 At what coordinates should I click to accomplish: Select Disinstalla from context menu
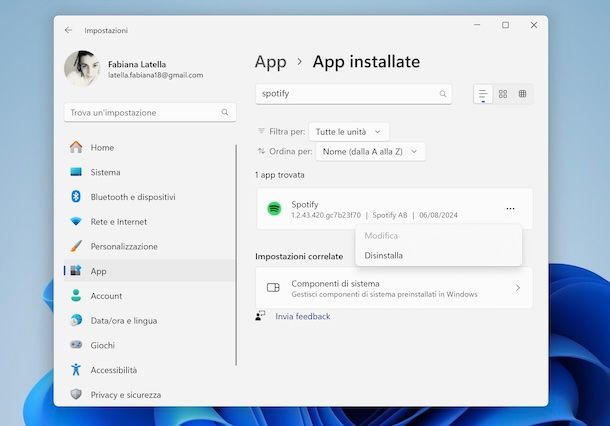[x=438, y=256]
